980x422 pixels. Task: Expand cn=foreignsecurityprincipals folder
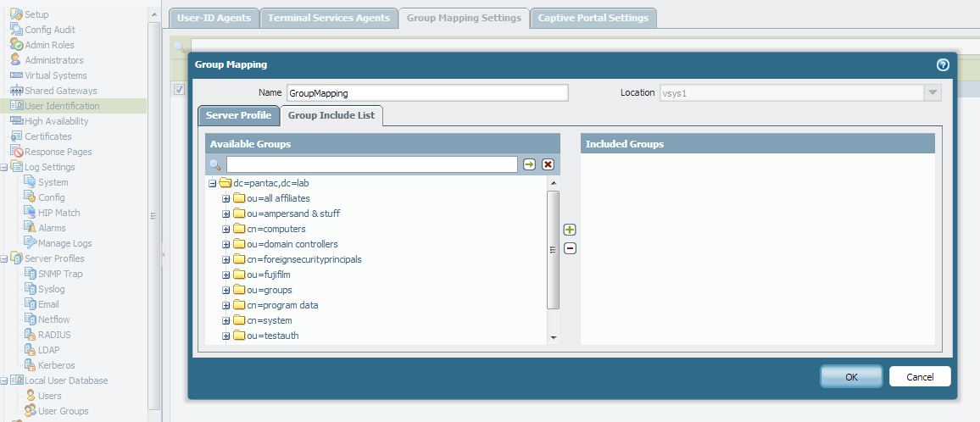click(x=226, y=259)
